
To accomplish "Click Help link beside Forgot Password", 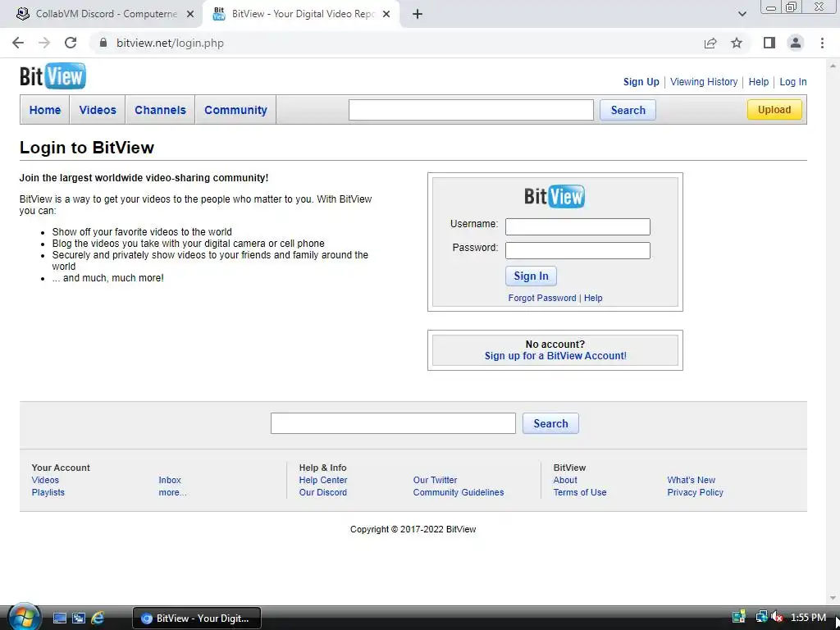I will [x=593, y=298].
